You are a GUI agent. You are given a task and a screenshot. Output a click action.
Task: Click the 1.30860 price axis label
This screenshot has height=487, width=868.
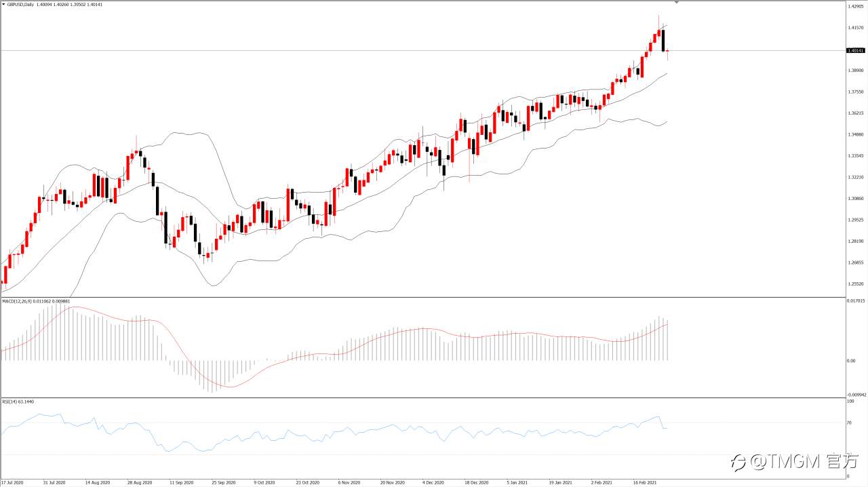[x=856, y=199]
